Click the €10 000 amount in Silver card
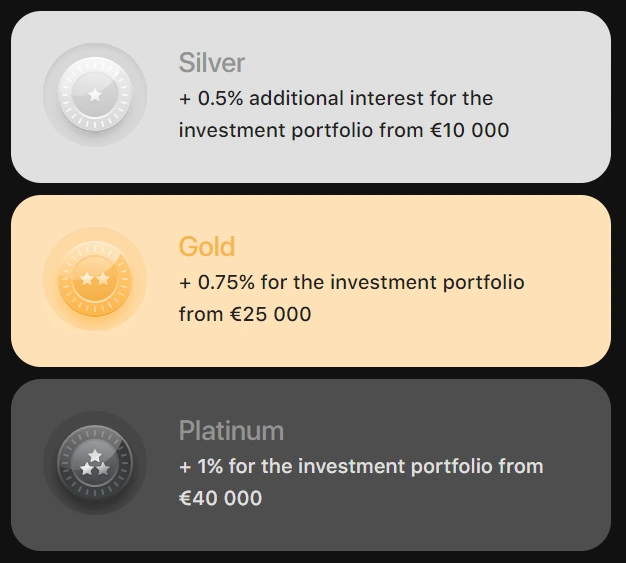Screen dimensions: 626x563 [x=469, y=130]
